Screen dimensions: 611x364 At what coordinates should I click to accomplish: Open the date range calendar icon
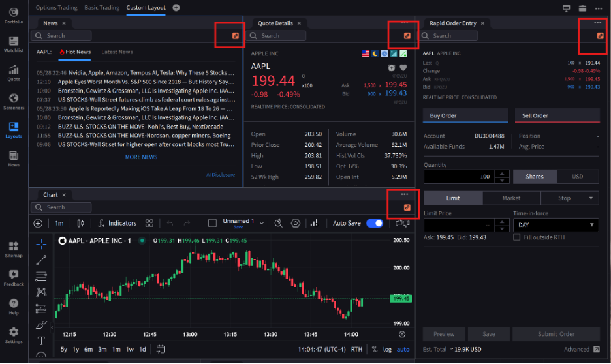click(x=161, y=349)
